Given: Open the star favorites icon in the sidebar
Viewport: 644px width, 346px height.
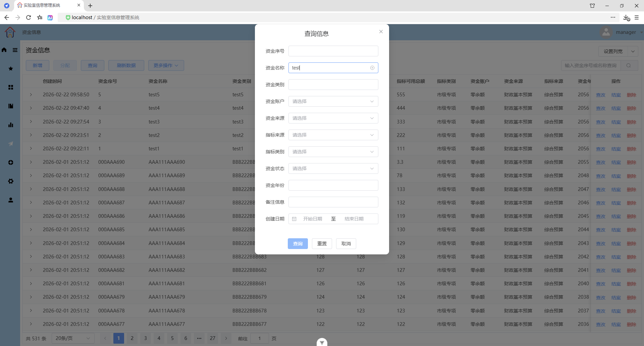Looking at the screenshot, I should 11,68.
